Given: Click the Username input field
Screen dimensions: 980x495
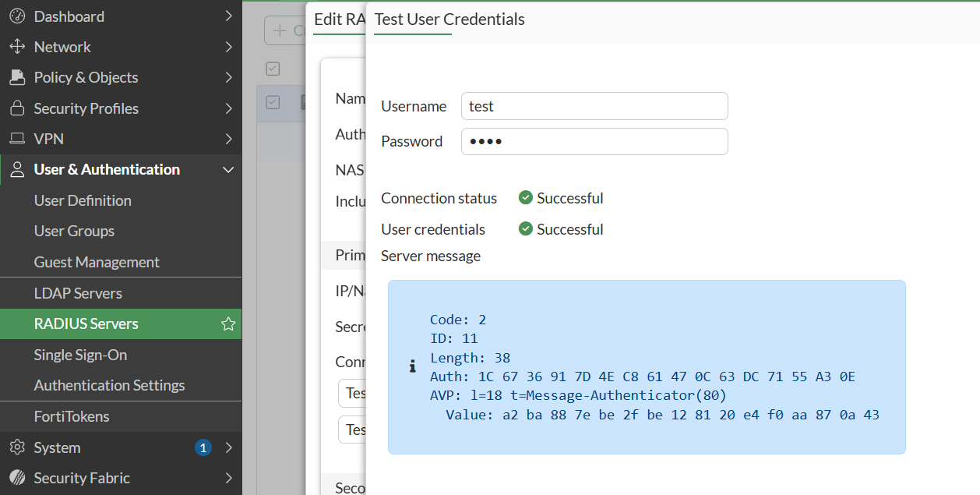Looking at the screenshot, I should click(x=594, y=106).
